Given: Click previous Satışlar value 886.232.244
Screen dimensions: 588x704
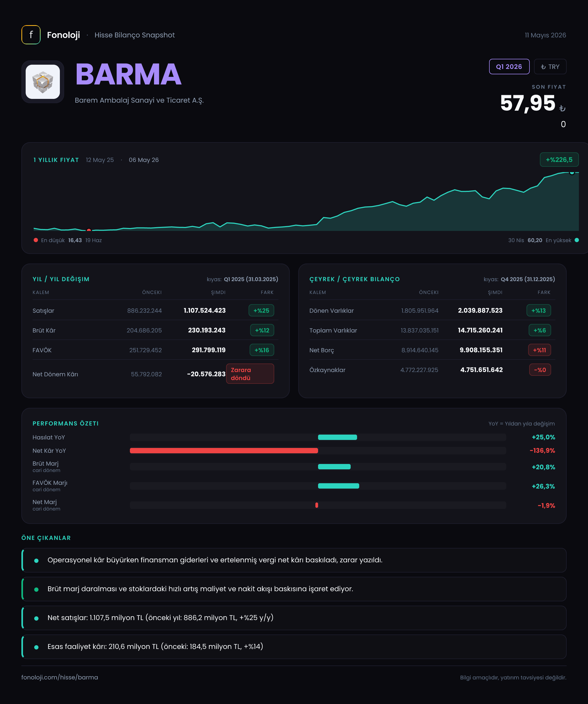Looking at the screenshot, I should (145, 311).
